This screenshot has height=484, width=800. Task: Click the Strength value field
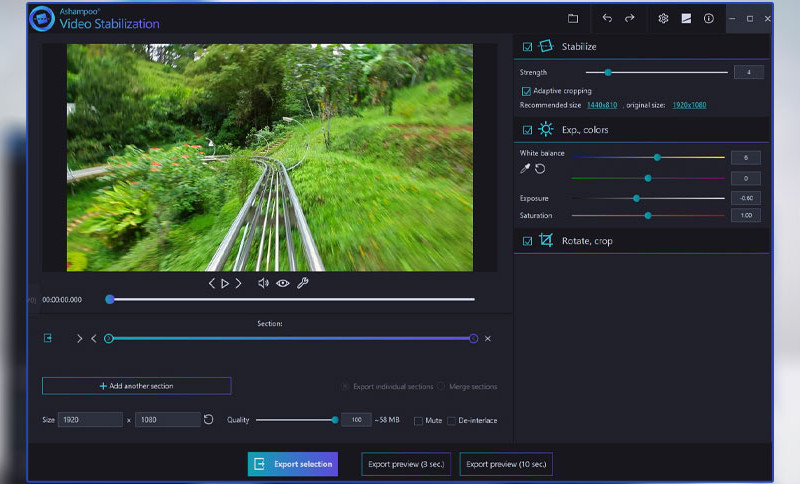pyautogui.click(x=748, y=72)
